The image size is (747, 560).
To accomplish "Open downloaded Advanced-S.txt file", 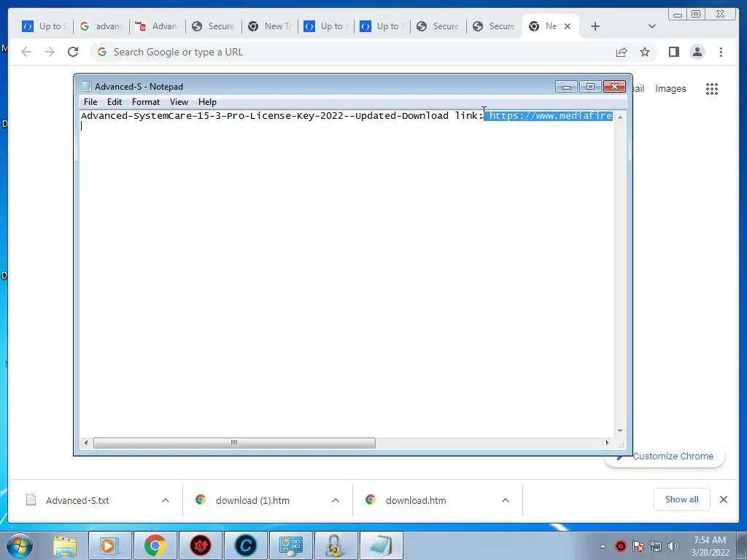I will (77, 500).
